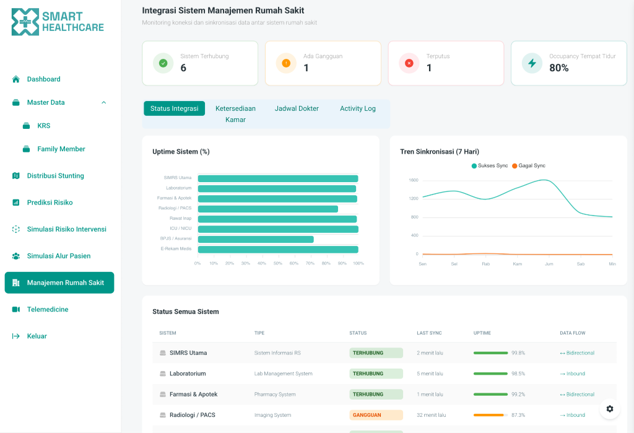Click the Laboratorium uptime progress bar
Viewport: 634px width, 433px height.
[490, 374]
